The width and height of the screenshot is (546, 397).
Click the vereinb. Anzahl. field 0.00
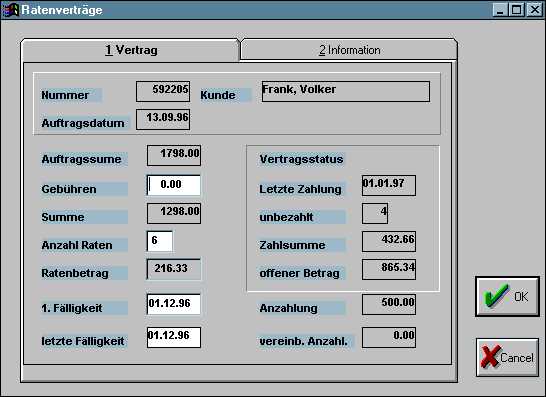pos(389,337)
